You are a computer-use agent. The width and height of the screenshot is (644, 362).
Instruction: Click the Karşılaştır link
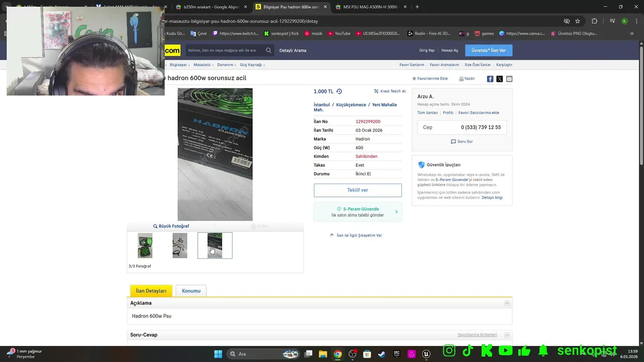coord(504,65)
